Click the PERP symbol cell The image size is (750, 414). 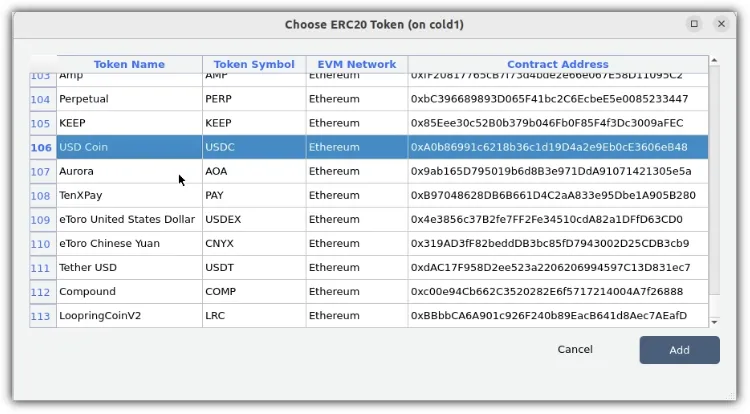tap(254, 99)
